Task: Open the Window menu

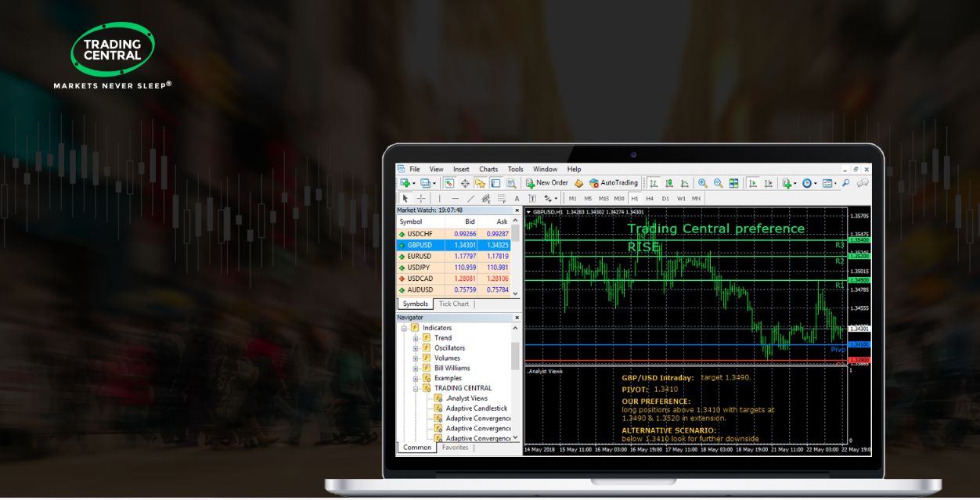Action: coord(545,169)
